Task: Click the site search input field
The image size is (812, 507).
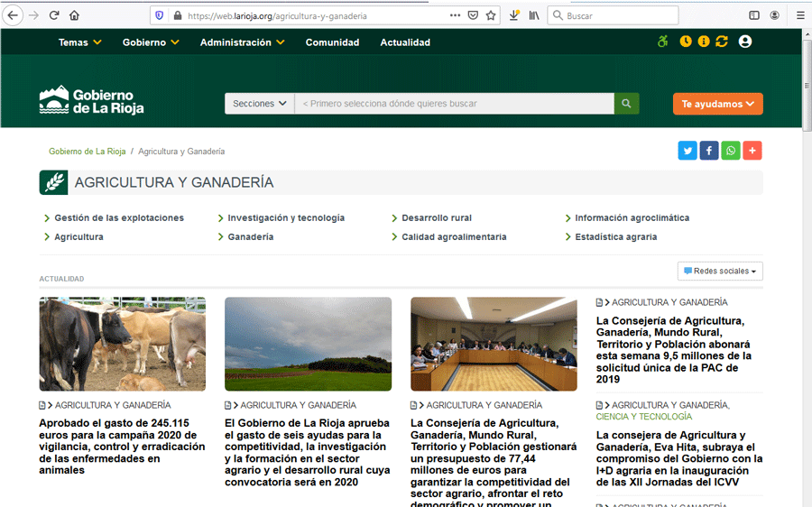Action: [454, 104]
